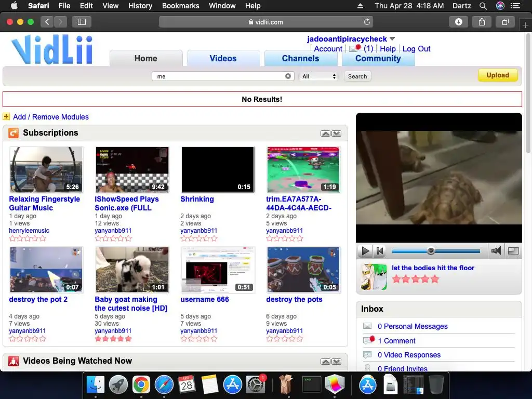Open the Baby goat video thumbnail
Screen dimensions: 532x399
pyautogui.click(x=131, y=270)
